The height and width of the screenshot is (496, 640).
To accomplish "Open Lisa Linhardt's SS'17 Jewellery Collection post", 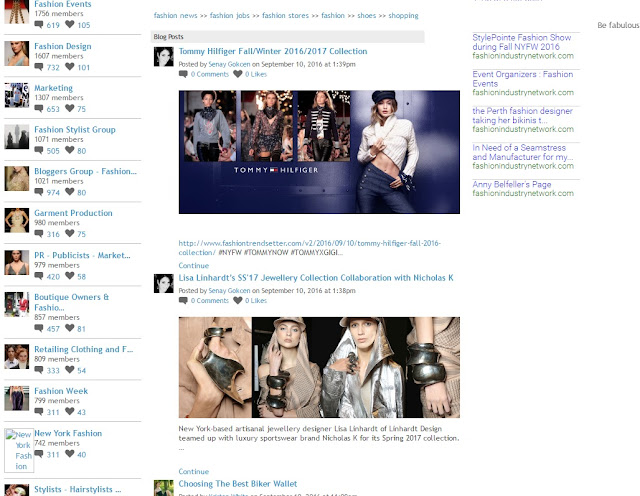I will [x=316, y=278].
